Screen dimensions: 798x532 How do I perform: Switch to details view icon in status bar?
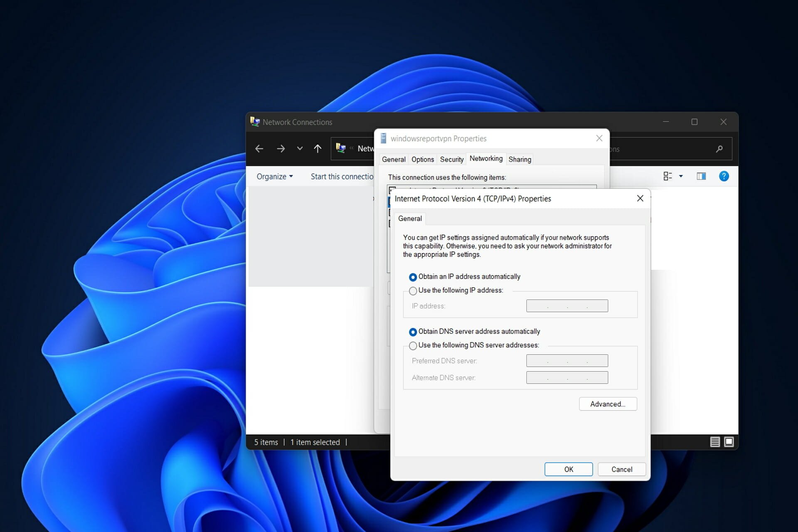coord(715,442)
